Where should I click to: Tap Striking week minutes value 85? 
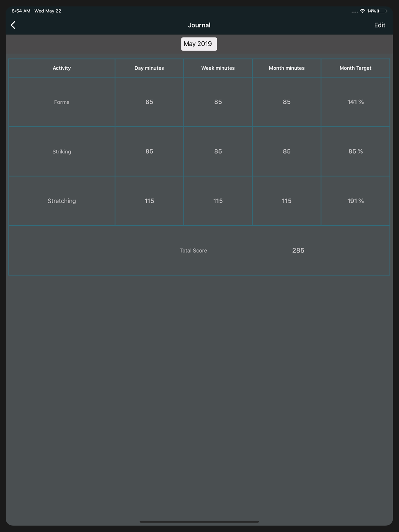218,151
